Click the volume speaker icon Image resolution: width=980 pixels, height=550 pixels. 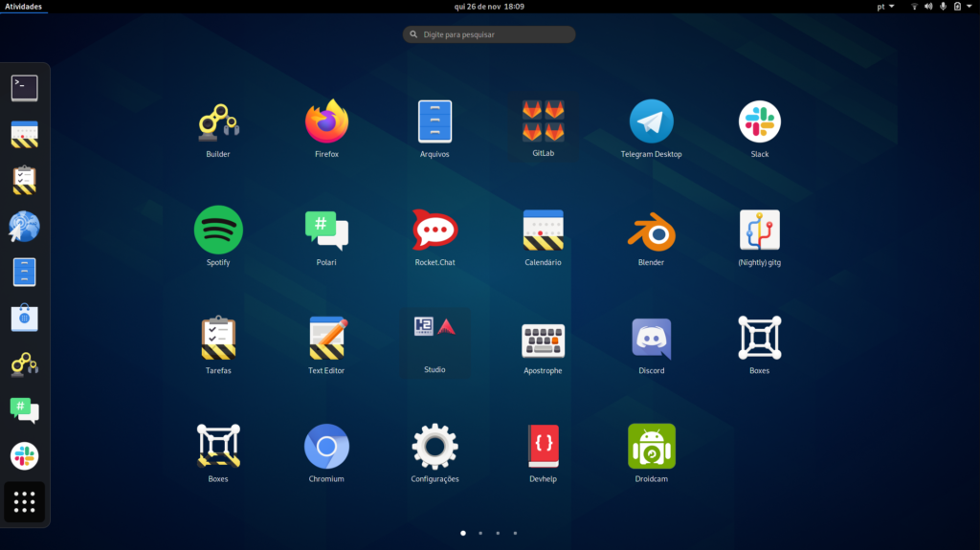click(x=928, y=7)
